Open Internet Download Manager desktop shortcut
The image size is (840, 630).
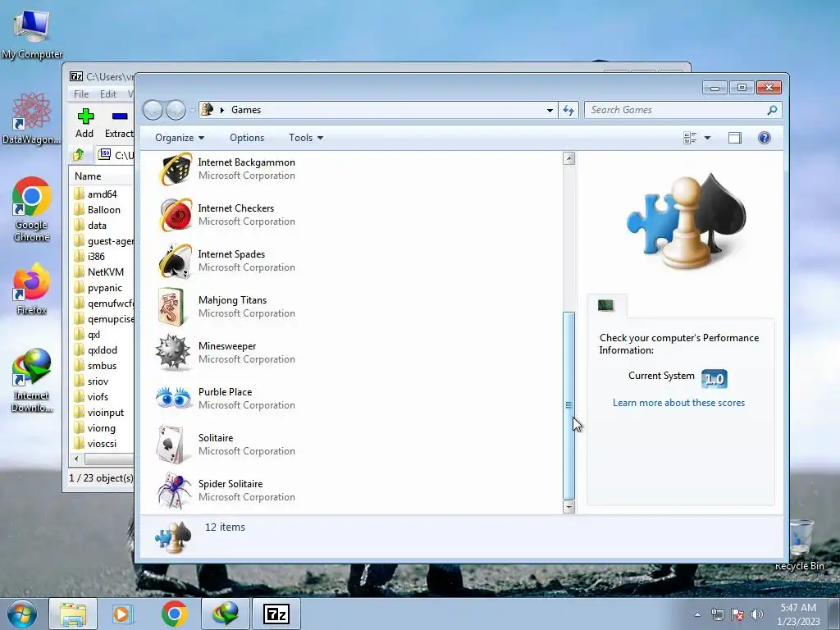pyautogui.click(x=32, y=381)
